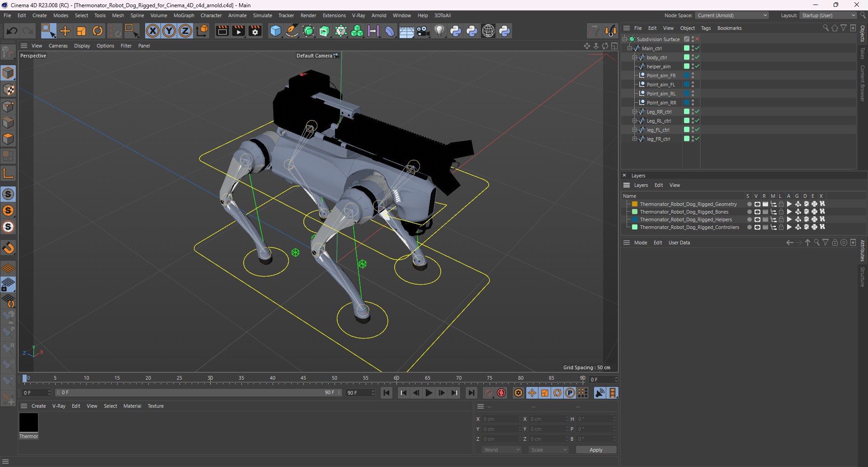Click the Attributes search magnifier icon

point(816,243)
